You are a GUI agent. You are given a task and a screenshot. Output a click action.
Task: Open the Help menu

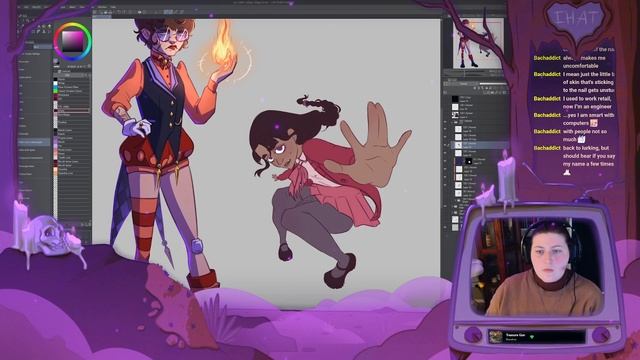pos(113,7)
